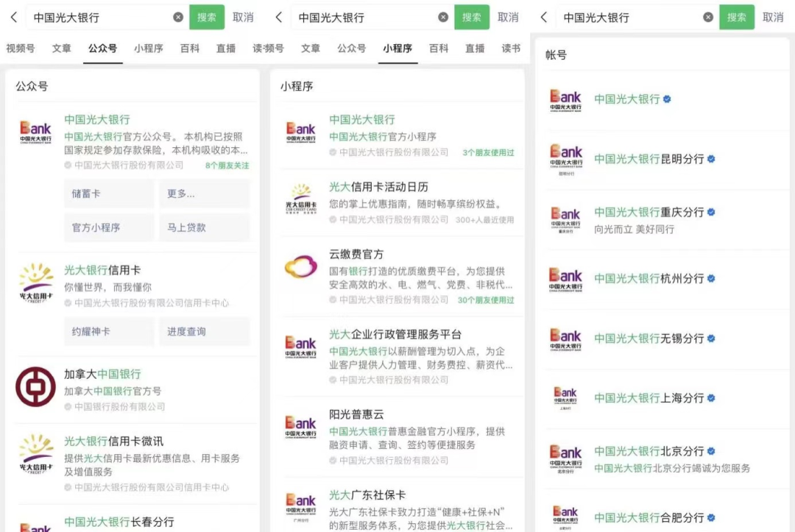This screenshot has height=532, width=795.
Task: Open the 中国光大银行重庆分行 account avatar
Action: point(566,219)
